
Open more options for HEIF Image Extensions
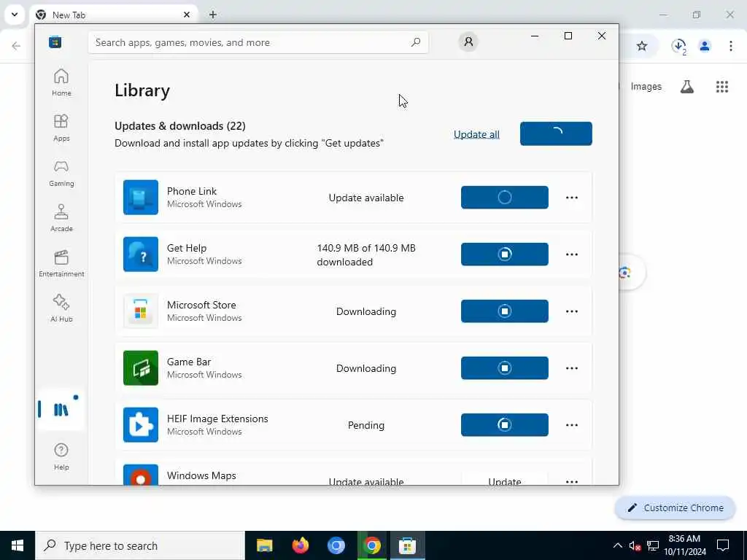572,425
